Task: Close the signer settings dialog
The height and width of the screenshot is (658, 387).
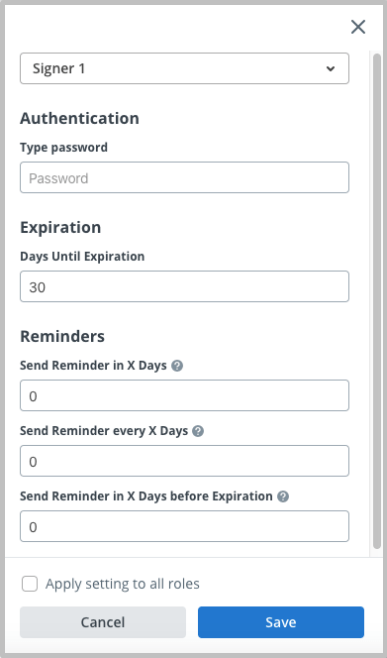Action: 358,27
